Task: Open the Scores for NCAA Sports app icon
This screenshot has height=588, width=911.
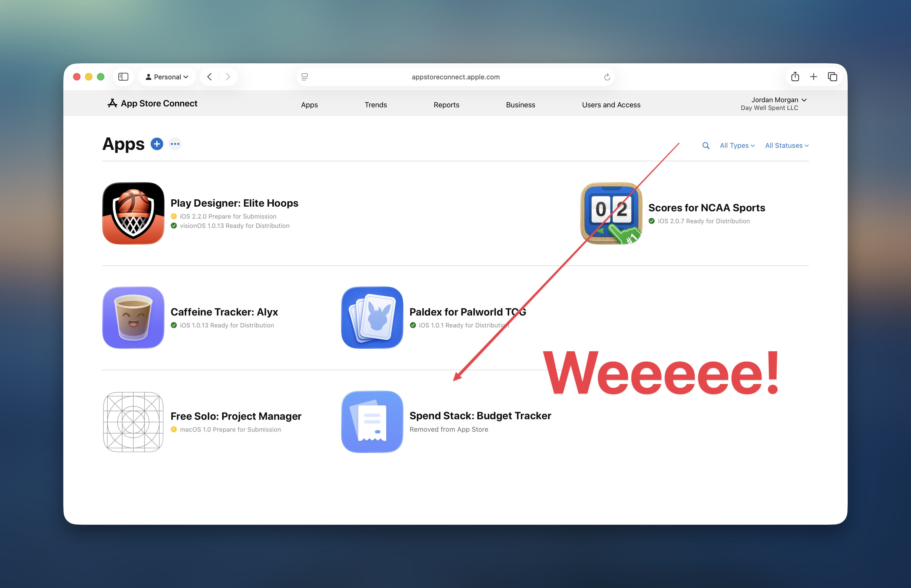Action: 611,213
